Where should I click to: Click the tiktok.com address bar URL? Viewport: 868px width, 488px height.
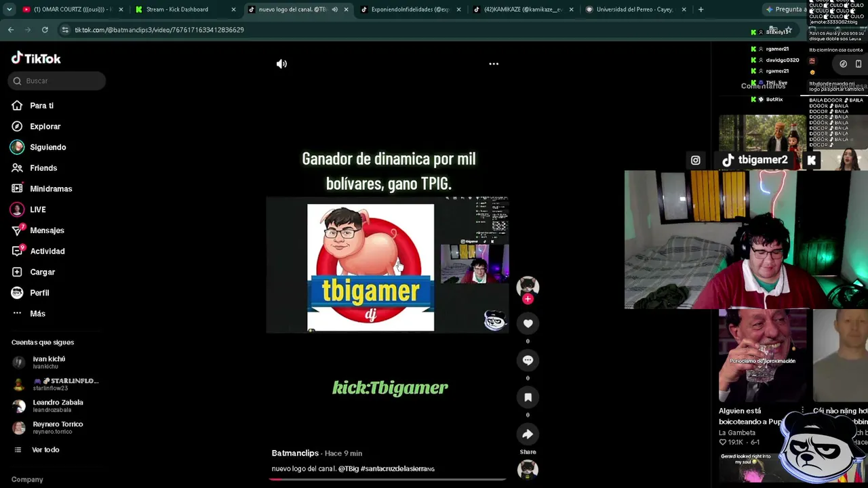point(159,30)
